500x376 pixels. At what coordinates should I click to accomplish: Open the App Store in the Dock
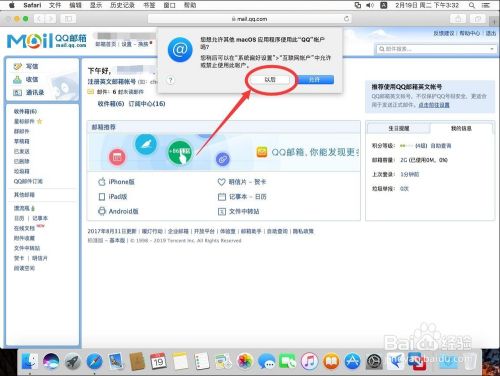(x=353, y=361)
